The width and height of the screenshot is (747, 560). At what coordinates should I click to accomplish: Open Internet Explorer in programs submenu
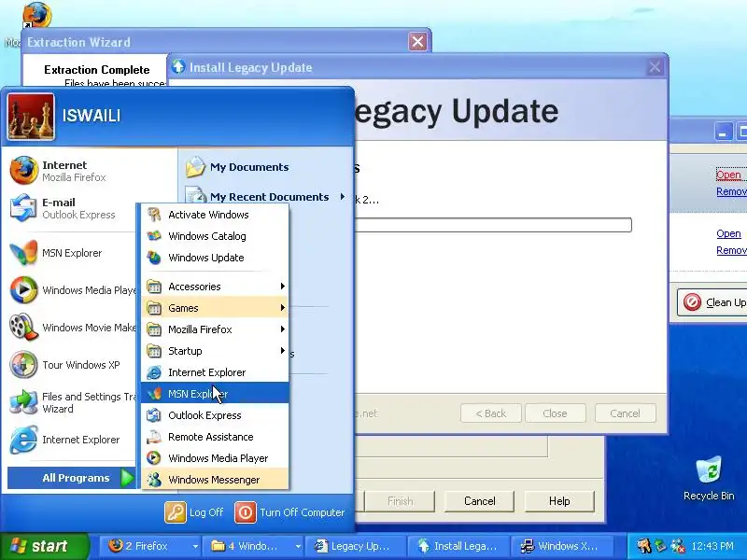point(215,372)
